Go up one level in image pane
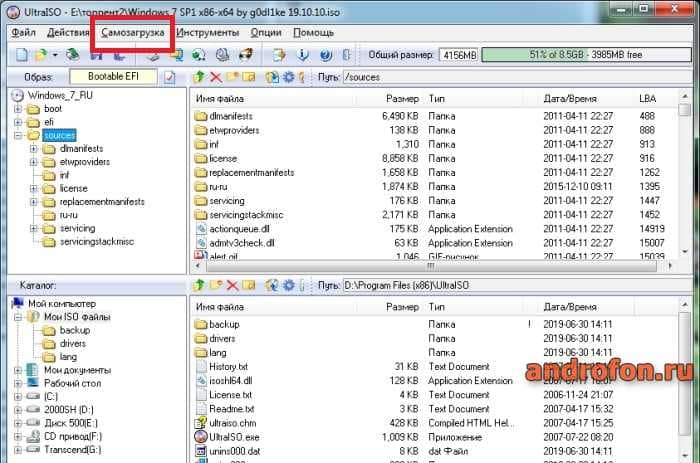Screen dimensions: 700x463 tap(199, 77)
